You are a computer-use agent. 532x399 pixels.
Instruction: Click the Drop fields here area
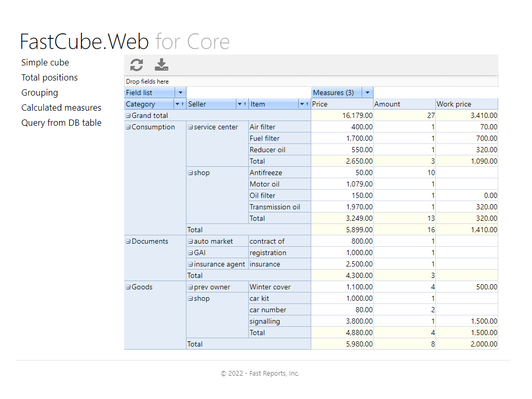point(311,82)
